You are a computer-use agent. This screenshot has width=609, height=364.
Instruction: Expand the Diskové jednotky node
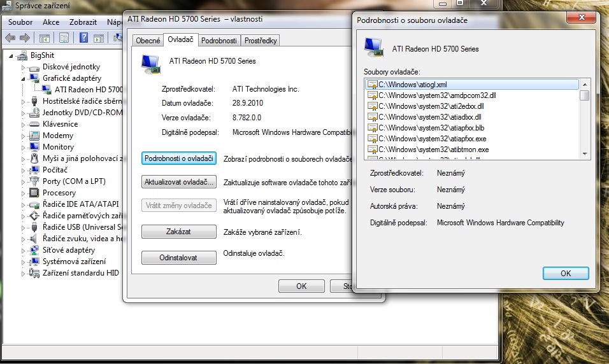[23, 67]
